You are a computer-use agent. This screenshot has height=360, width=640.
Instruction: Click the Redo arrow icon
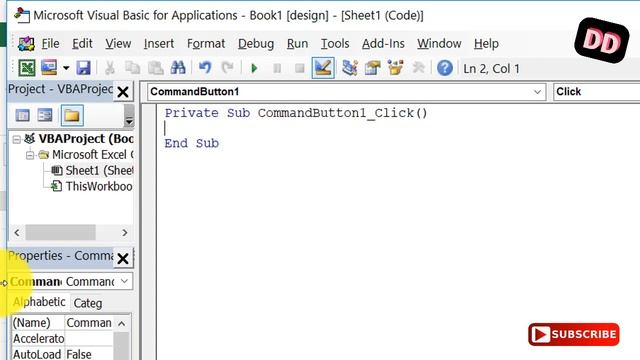tap(227, 68)
